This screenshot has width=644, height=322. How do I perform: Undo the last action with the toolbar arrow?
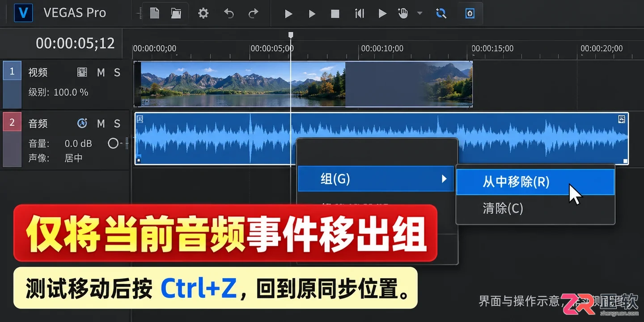point(229,13)
